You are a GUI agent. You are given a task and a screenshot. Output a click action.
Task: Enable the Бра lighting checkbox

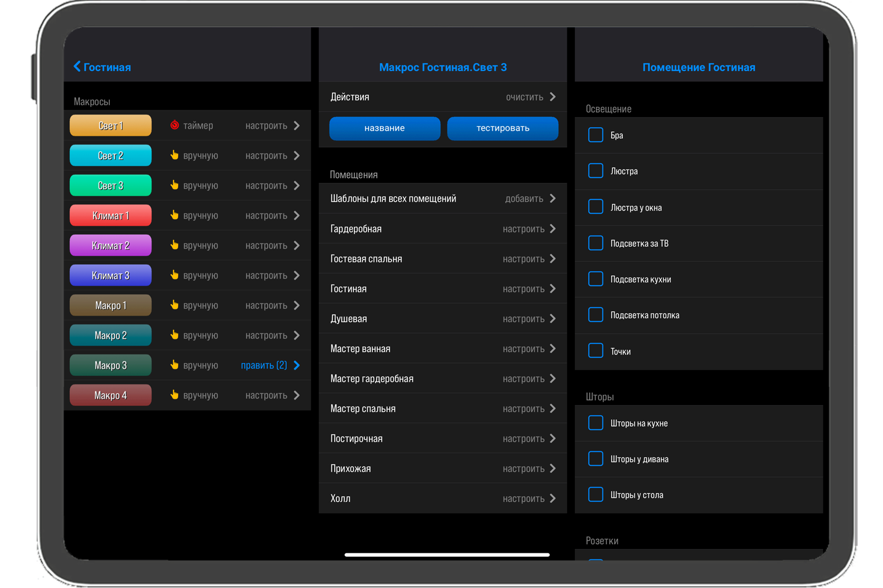point(596,135)
